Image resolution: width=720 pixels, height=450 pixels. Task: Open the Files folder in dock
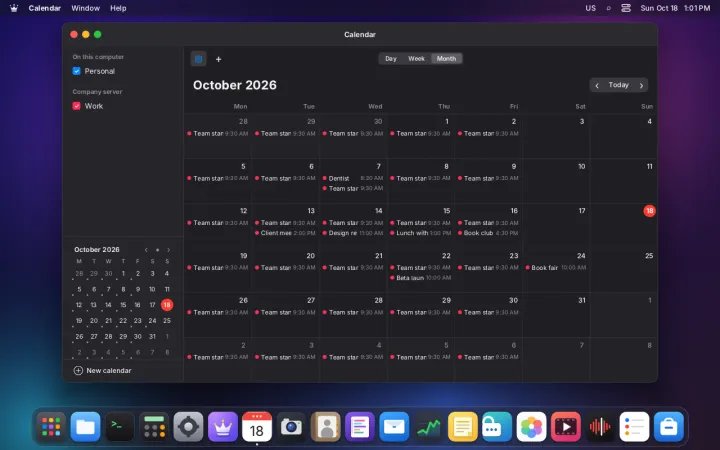[x=85, y=427]
